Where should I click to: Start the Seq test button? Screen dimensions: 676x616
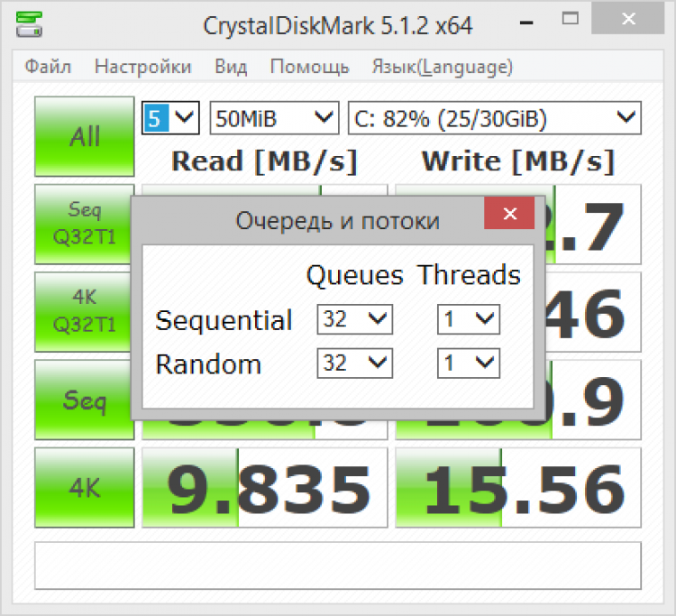click(83, 400)
